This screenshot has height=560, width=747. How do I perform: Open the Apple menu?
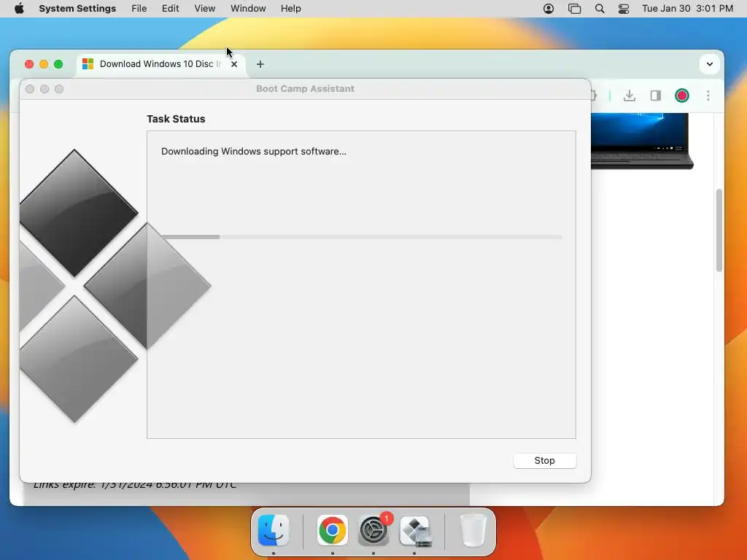19,9
